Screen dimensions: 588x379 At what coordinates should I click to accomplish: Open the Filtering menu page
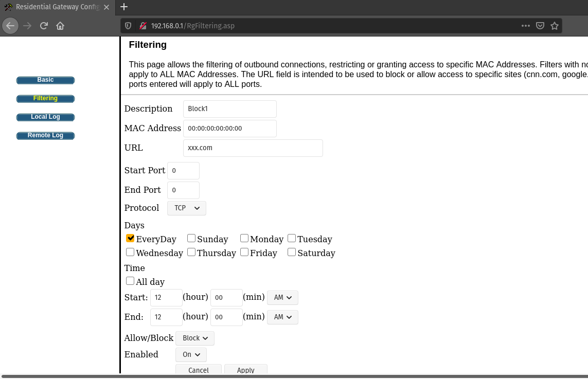click(45, 98)
